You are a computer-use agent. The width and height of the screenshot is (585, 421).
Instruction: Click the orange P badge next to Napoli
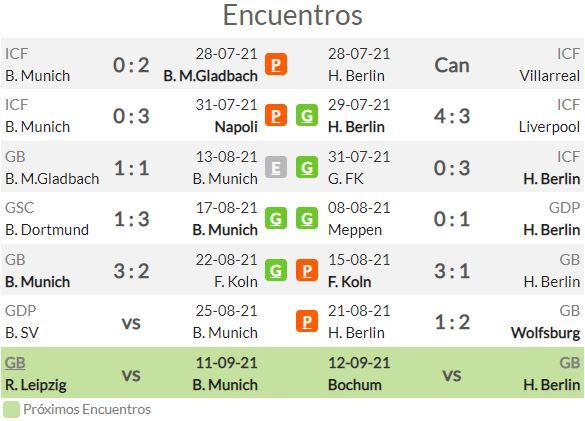click(x=276, y=115)
